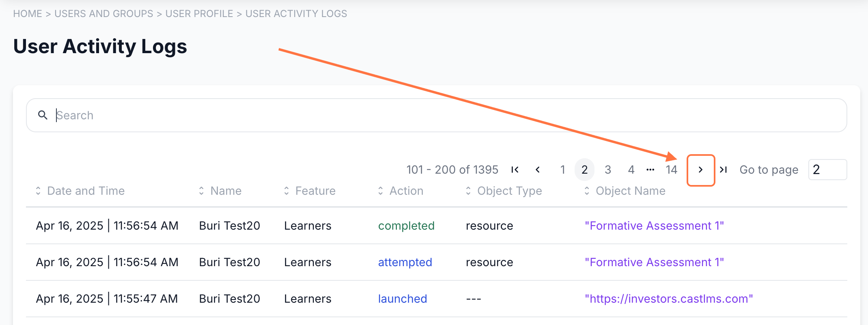This screenshot has width=868, height=325.
Task: Go to first page of logs
Action: (x=515, y=170)
